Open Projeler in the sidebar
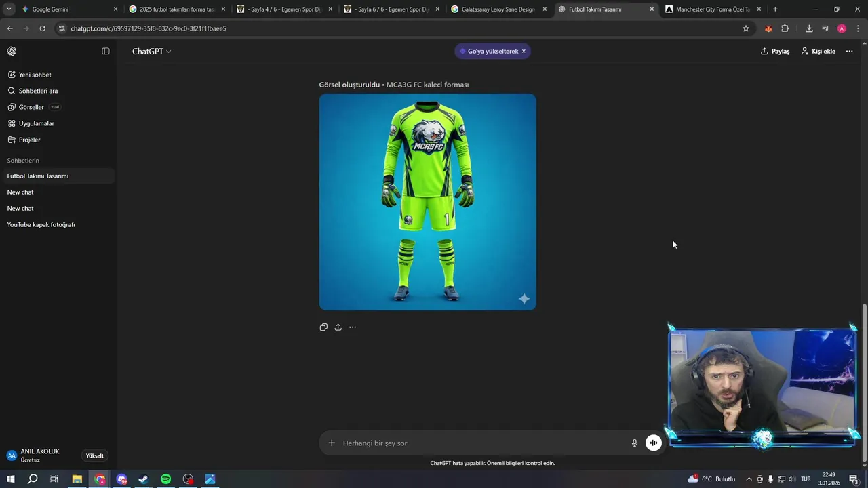868x488 pixels. (x=58, y=140)
